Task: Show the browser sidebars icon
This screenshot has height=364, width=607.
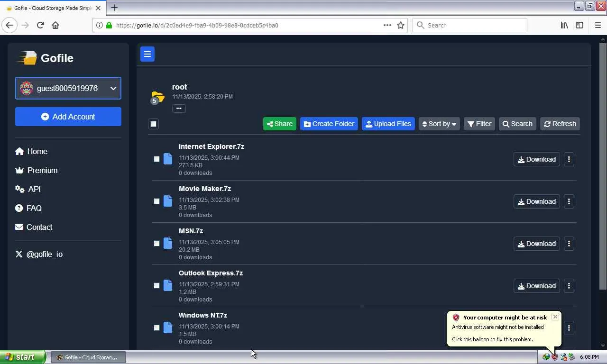Action: coord(579,25)
